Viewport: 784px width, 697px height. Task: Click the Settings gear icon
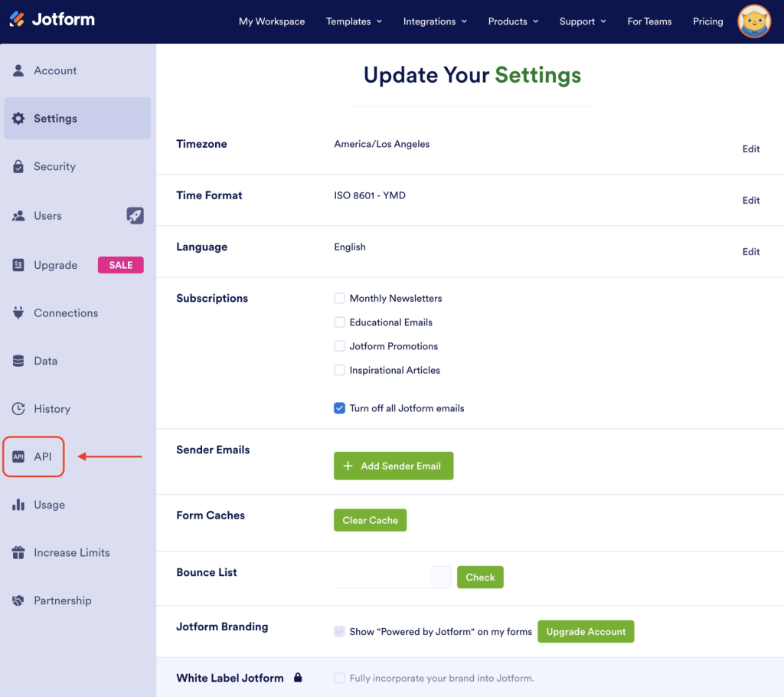(x=18, y=119)
